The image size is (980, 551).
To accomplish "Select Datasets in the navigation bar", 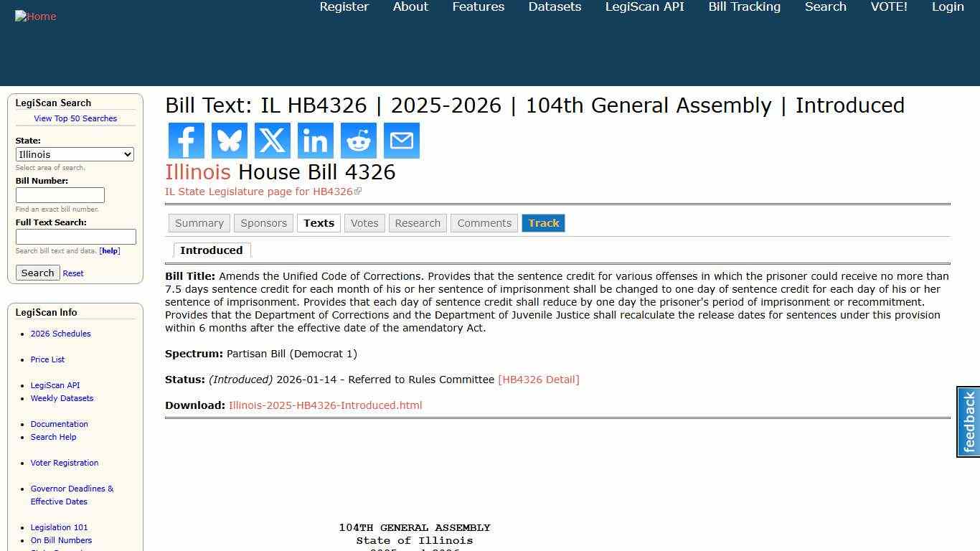I will [x=554, y=7].
